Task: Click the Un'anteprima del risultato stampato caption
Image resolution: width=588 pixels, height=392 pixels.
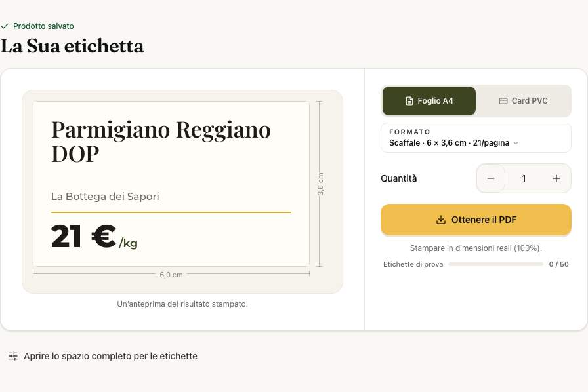Action: coord(182,304)
